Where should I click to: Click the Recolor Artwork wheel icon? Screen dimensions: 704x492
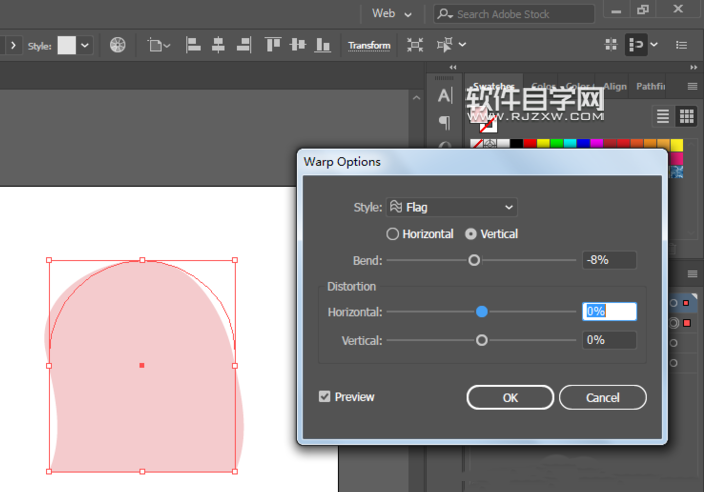coord(118,45)
